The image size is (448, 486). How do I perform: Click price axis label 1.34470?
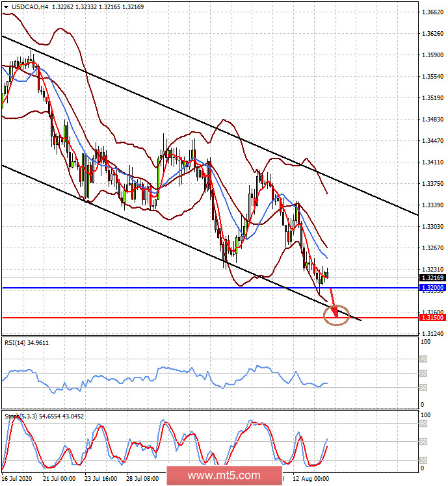coord(433,141)
